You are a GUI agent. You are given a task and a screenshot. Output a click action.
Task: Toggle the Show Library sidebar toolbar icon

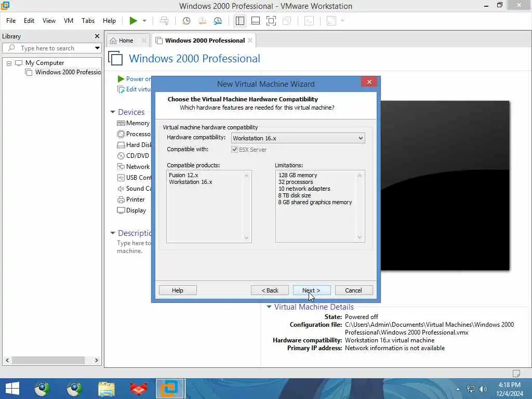240,21
